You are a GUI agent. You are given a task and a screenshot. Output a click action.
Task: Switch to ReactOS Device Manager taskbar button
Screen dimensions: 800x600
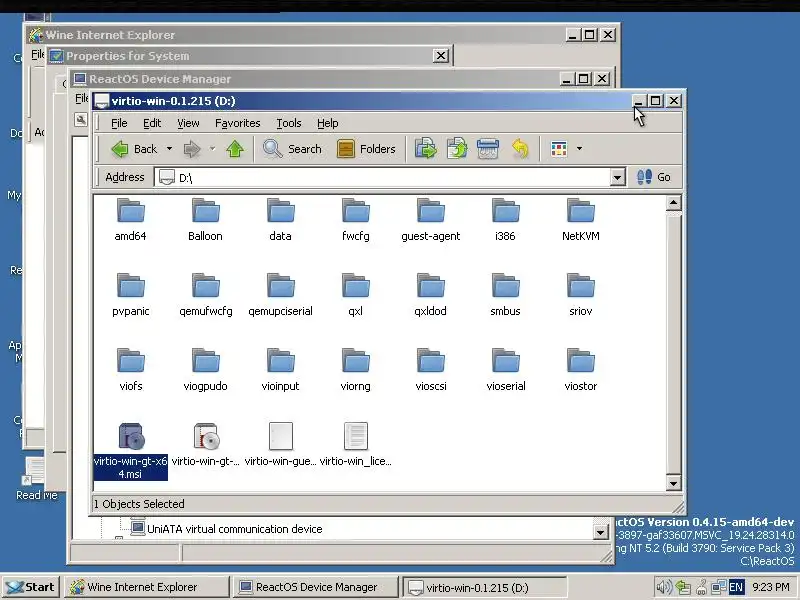click(x=315, y=587)
